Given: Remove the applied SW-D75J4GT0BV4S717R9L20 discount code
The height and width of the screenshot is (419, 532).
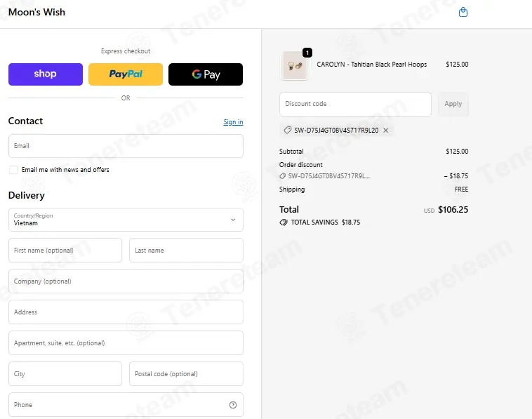Looking at the screenshot, I should click(386, 131).
